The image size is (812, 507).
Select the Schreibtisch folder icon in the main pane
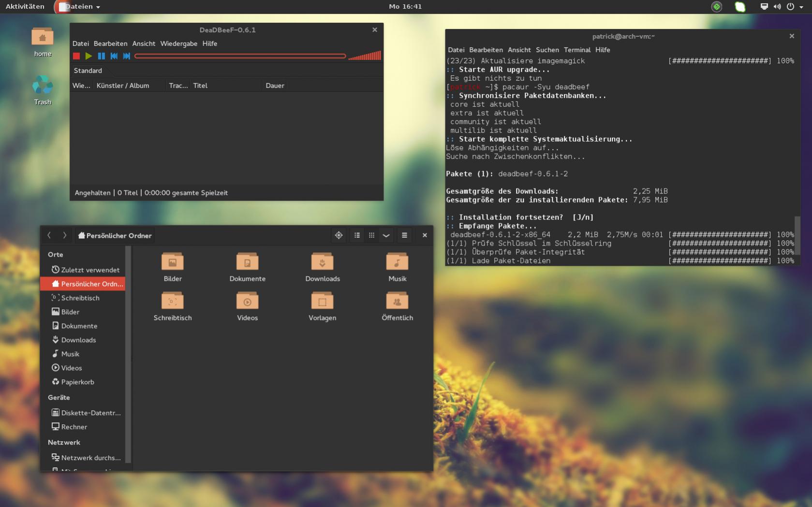coord(173,301)
